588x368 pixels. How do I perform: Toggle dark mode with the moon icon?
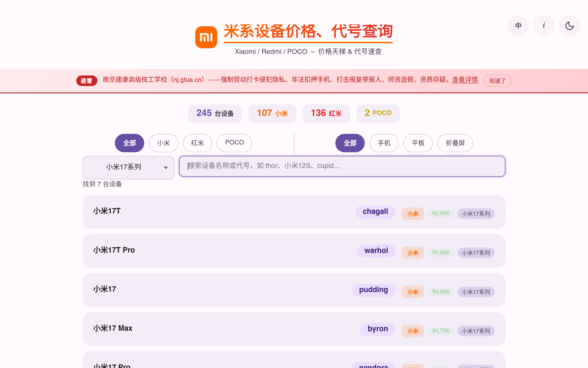[570, 26]
